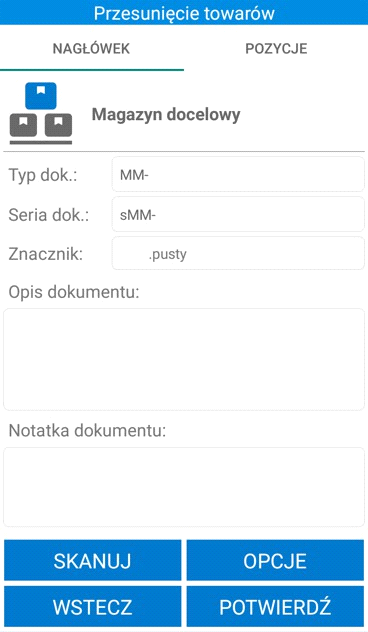This screenshot has height=632, width=368.
Task: Confirm with the POTWIERDŹ button
Action: click(x=275, y=607)
